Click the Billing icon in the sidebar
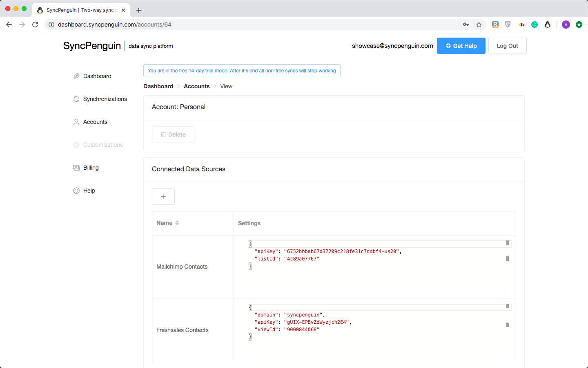 coord(76,168)
